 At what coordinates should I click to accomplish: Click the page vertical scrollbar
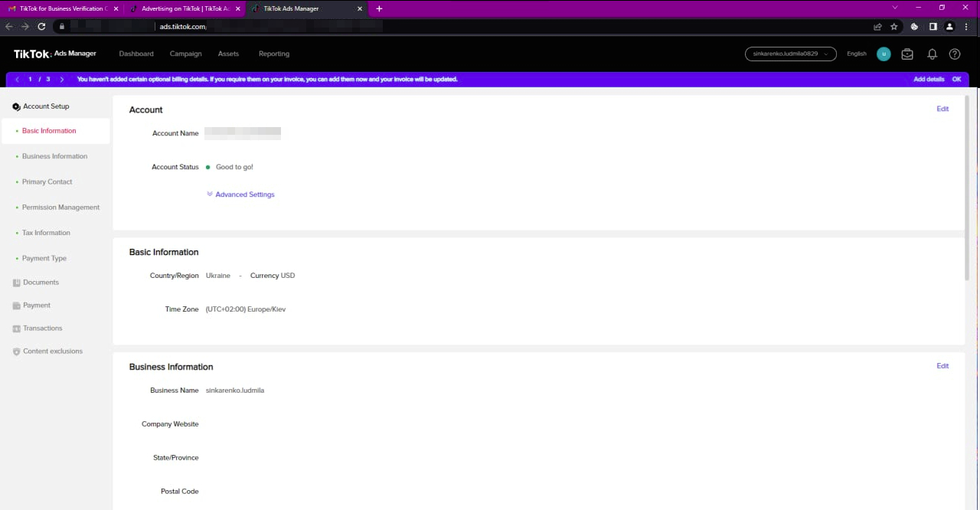click(x=968, y=188)
